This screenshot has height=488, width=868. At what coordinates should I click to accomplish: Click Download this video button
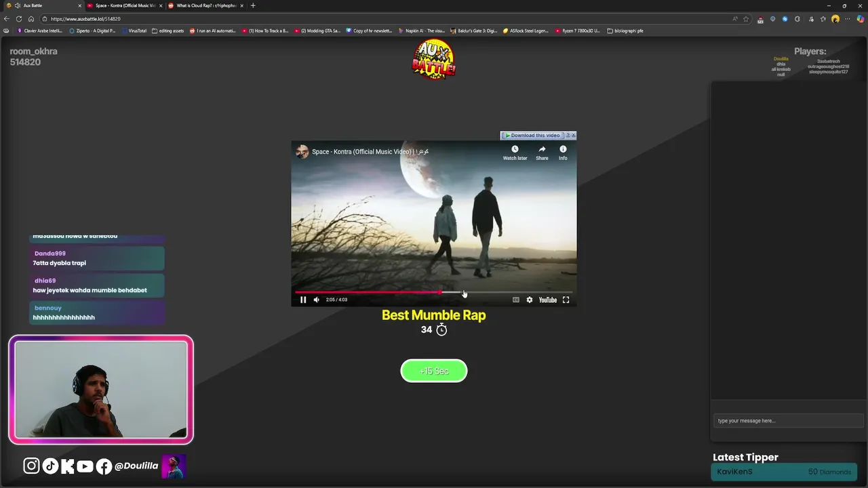pyautogui.click(x=532, y=136)
